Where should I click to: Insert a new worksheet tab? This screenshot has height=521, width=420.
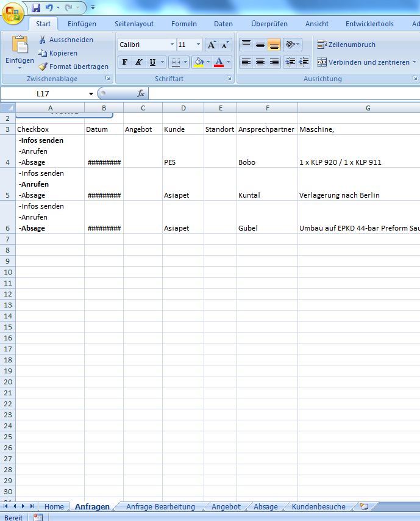[x=364, y=507]
